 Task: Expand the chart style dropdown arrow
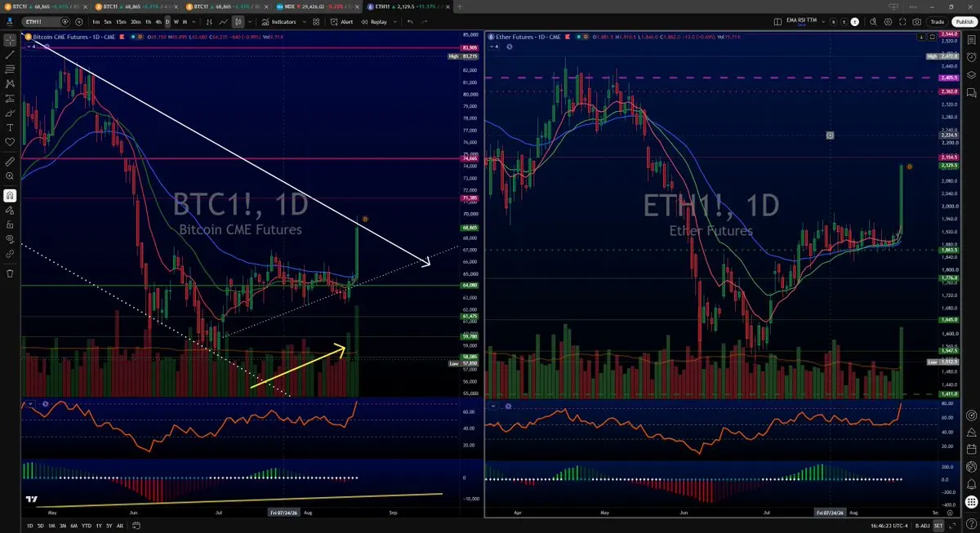tap(250, 21)
